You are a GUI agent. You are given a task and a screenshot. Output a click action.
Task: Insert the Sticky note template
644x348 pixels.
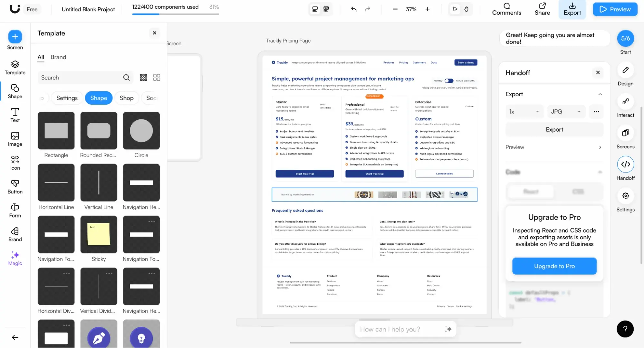click(99, 234)
